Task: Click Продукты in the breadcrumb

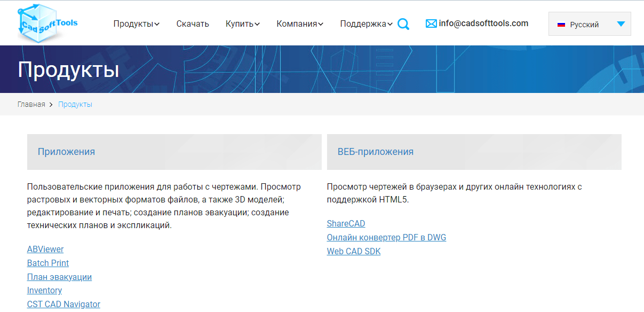Action: coord(75,104)
